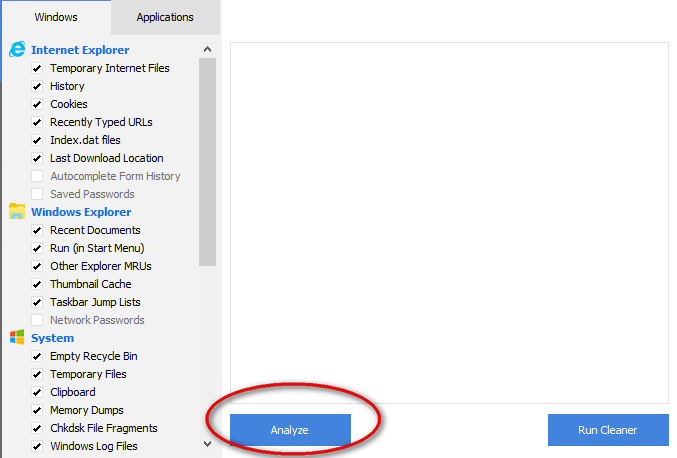Uncheck Other Explorer MRUs checkbox
This screenshot has width=677, height=458.
click(37, 266)
